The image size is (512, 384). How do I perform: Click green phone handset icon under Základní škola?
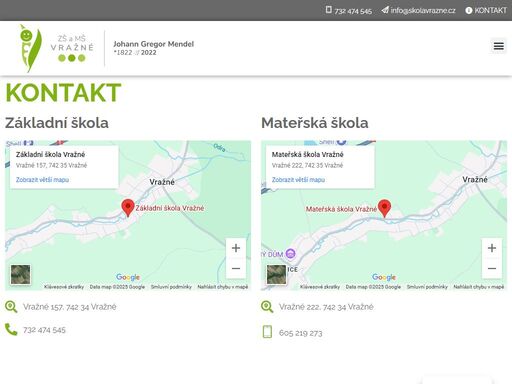[x=11, y=329]
